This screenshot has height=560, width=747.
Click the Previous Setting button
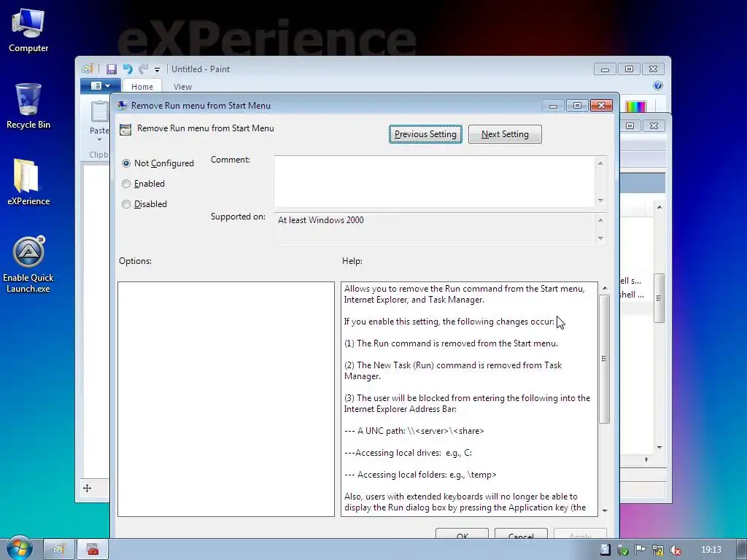click(x=425, y=134)
